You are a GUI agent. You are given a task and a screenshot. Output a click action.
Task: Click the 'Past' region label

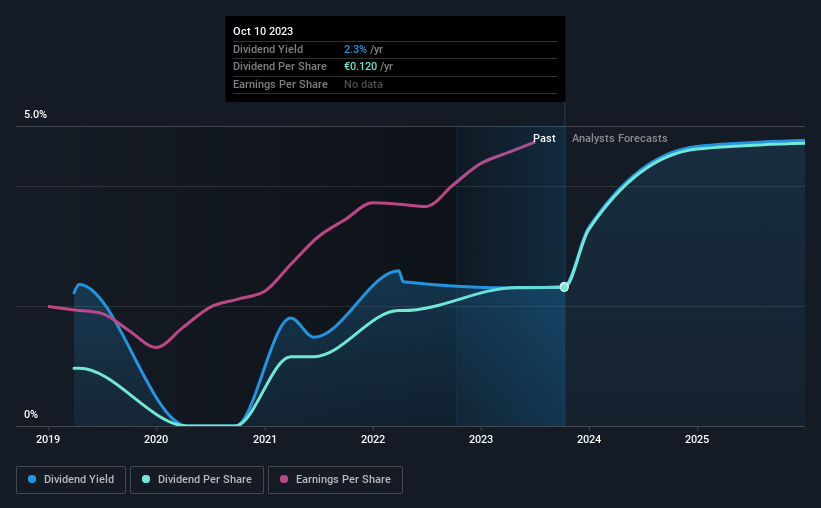point(544,138)
